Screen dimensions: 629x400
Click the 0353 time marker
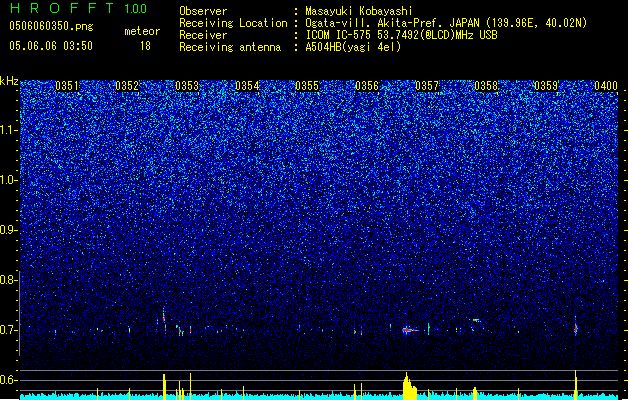click(x=187, y=86)
